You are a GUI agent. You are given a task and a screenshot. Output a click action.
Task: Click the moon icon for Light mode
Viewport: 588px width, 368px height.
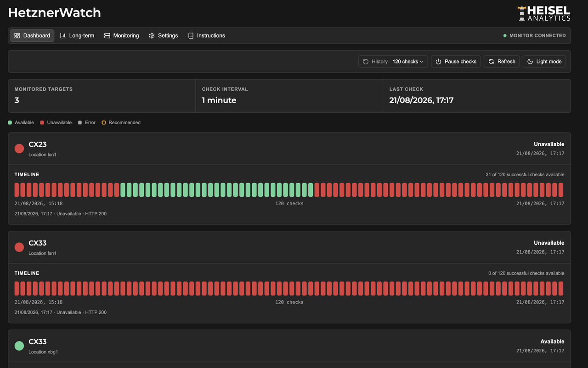[530, 62]
